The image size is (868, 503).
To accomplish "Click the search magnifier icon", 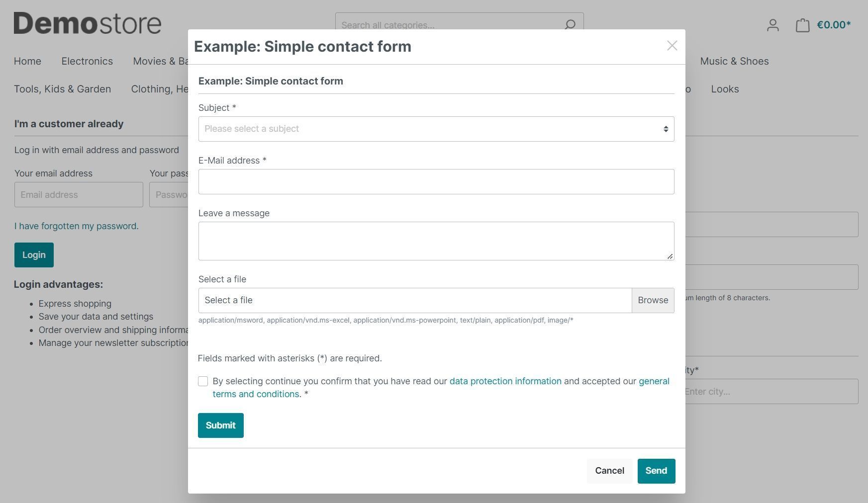I will click(570, 25).
